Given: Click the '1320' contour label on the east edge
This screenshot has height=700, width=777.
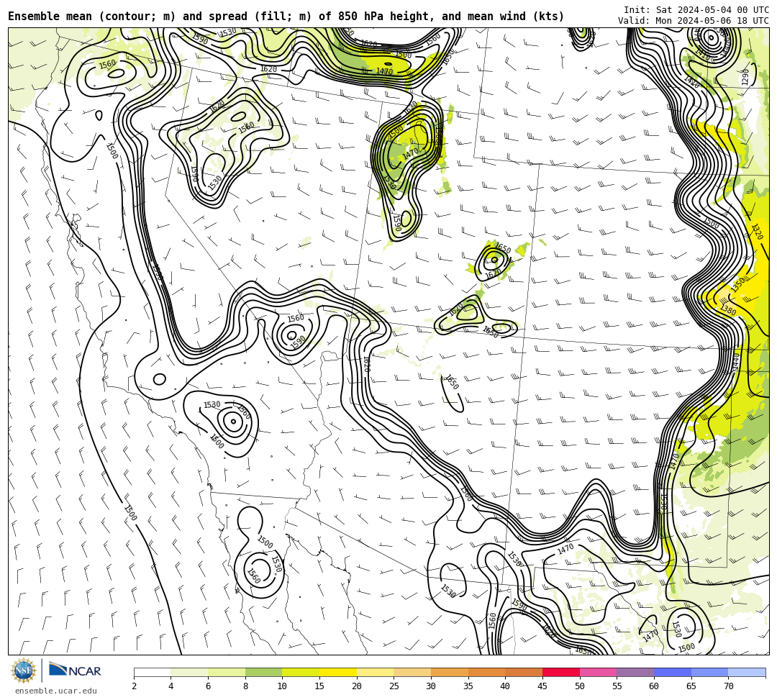Looking at the screenshot, I should 757,232.
